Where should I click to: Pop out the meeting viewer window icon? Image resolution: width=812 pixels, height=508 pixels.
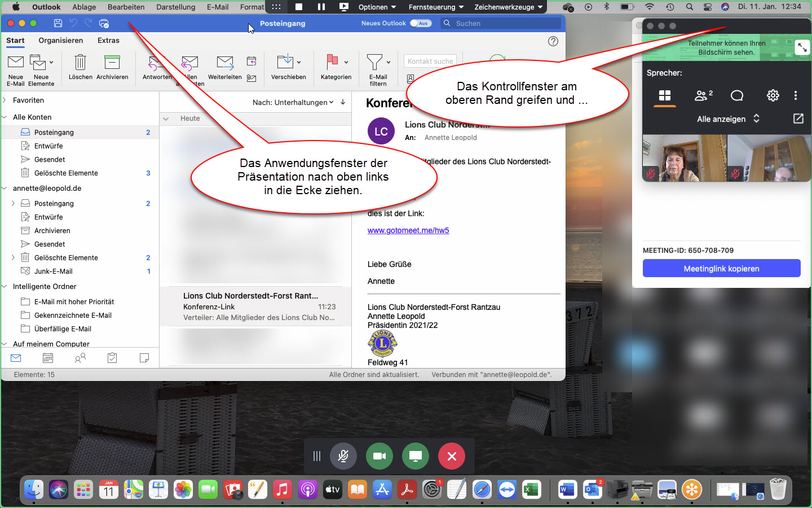[x=798, y=119]
